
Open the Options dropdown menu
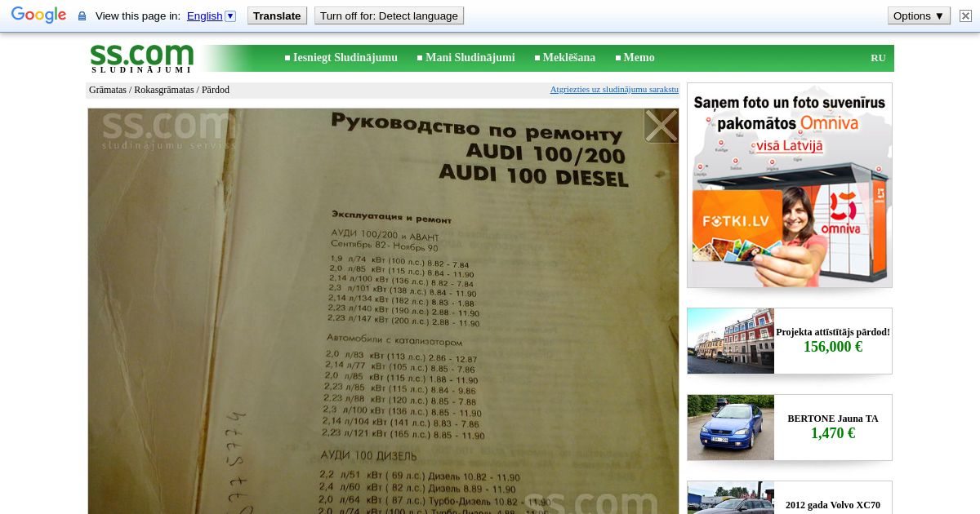click(919, 16)
